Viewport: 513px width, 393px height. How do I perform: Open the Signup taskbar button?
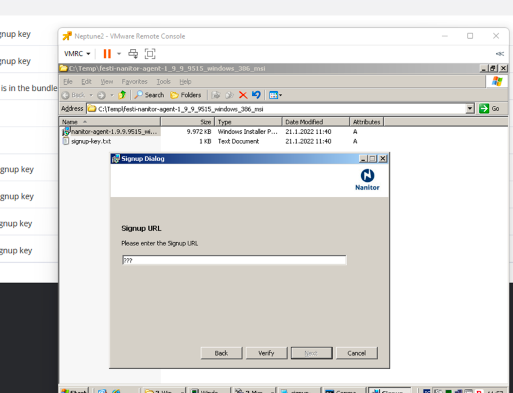click(x=390, y=391)
